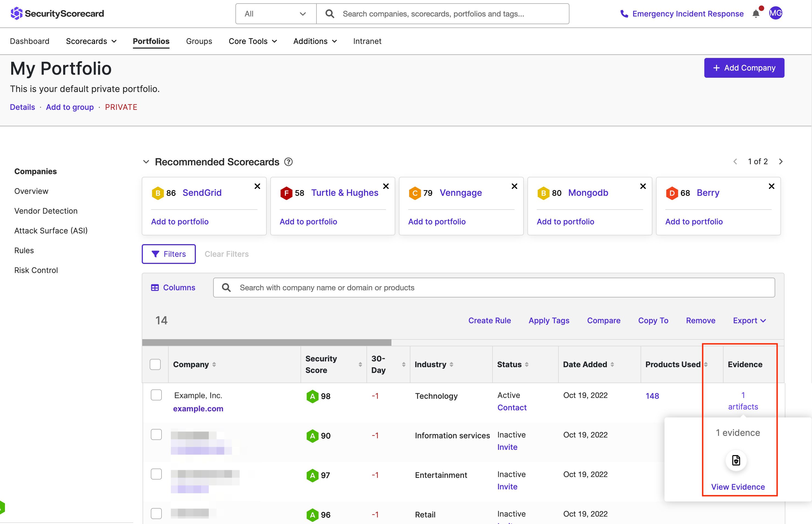Click Create Rule action

(490, 320)
